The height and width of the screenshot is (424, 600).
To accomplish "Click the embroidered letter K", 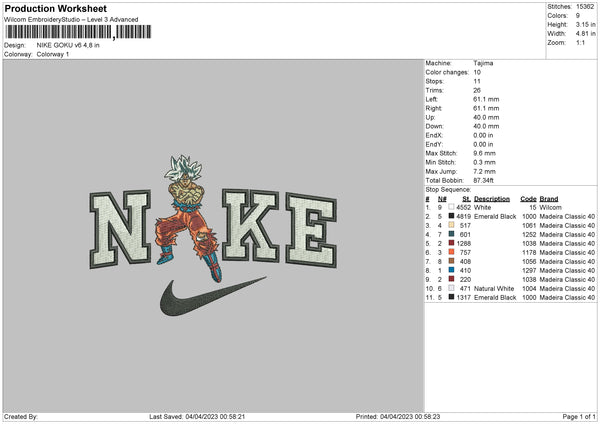I will 250,225.
